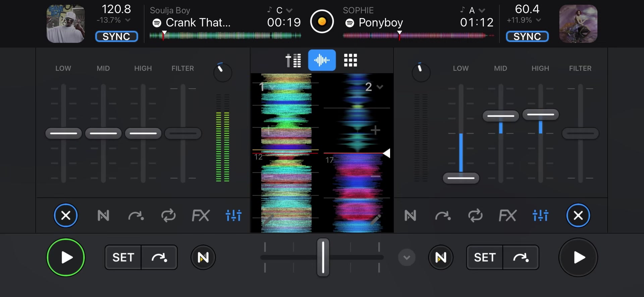Click left deck BPM value 120.8
644x297 pixels.
click(x=116, y=9)
